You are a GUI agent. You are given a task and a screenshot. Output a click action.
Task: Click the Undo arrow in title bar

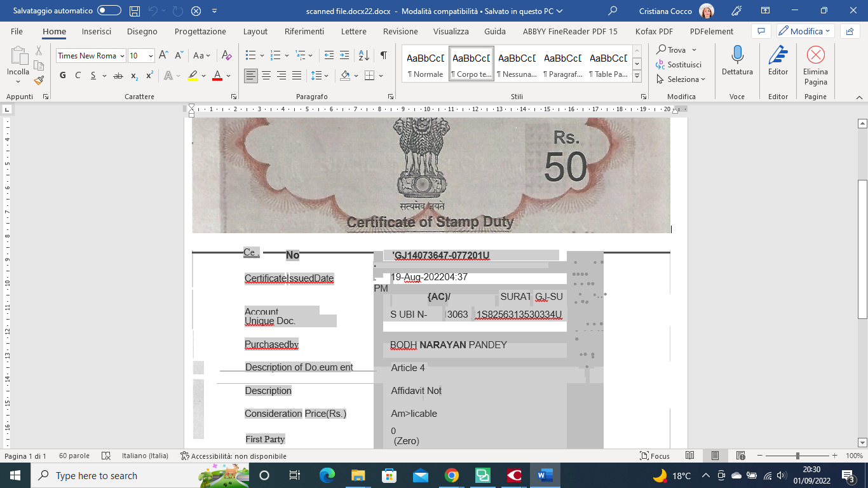point(153,11)
